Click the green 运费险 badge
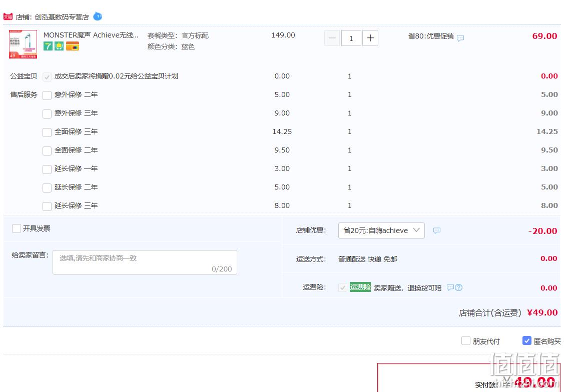 click(360, 287)
